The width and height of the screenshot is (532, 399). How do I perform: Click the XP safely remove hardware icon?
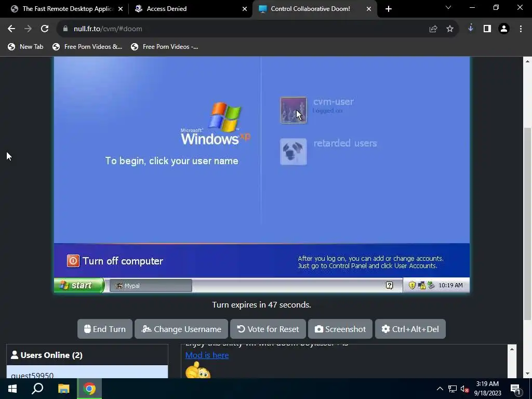431,285
